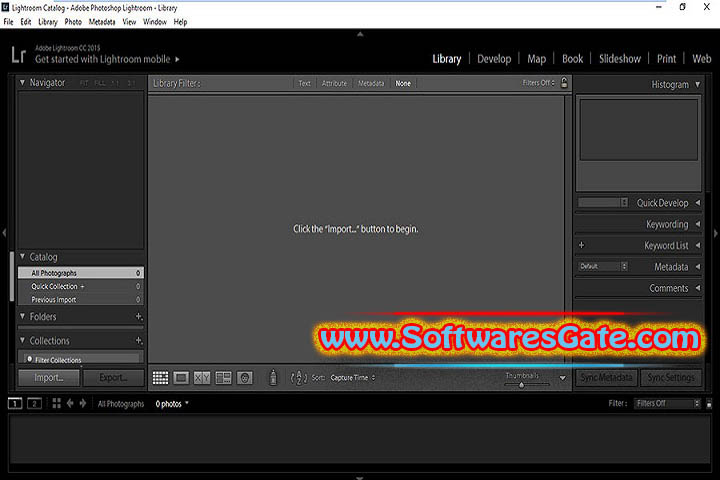Toggle filmstrip filter switch icon
The width and height of the screenshot is (720, 480).
[x=709, y=403]
